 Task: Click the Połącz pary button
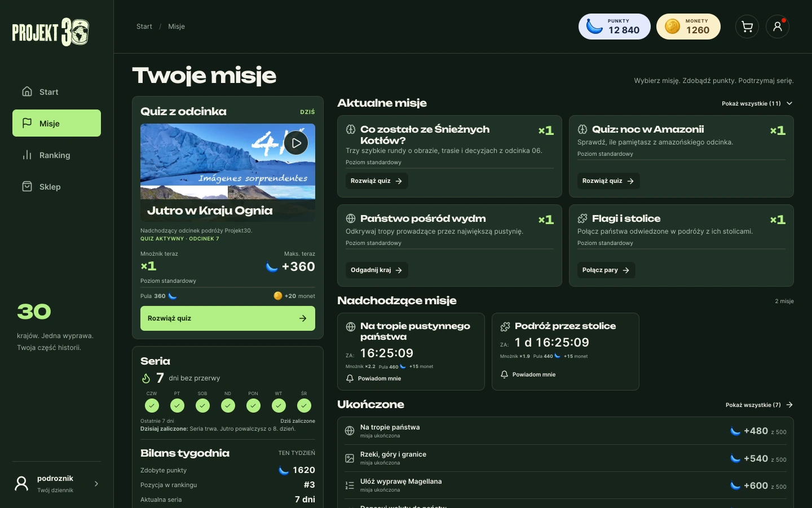pos(606,270)
